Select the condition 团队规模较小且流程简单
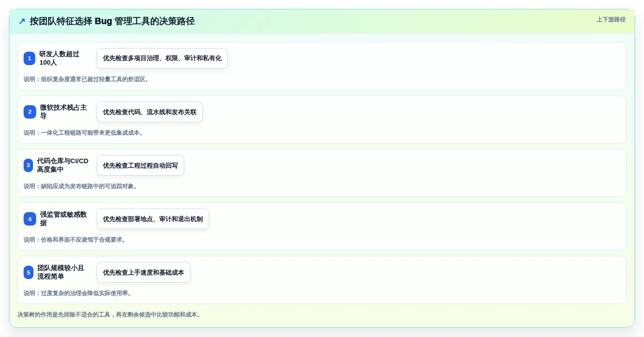The width and height of the screenshot is (644, 337). [61, 272]
